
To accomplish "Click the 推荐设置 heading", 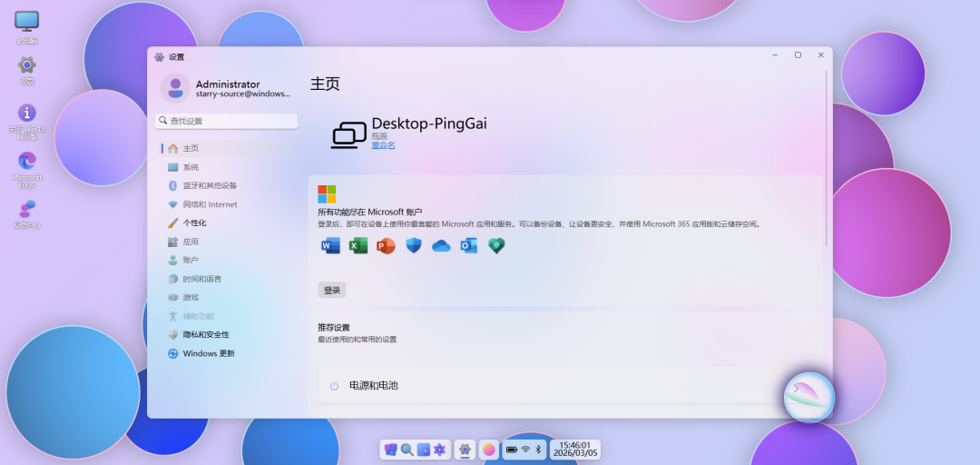I will click(x=334, y=327).
